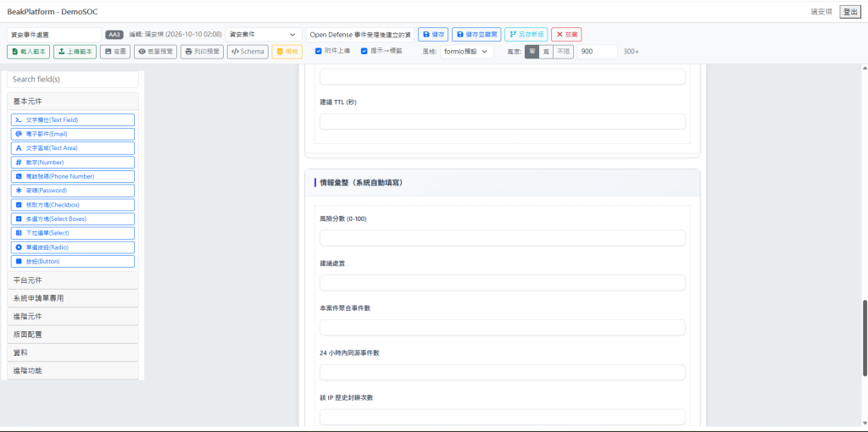Expand the 資料 group
This screenshot has height=432, width=868.
(x=73, y=352)
